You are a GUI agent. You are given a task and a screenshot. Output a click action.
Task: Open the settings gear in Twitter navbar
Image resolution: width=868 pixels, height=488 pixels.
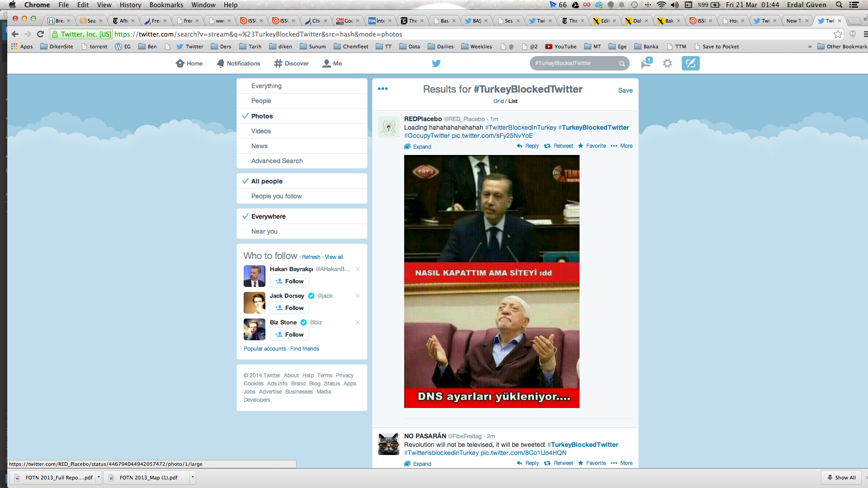click(667, 63)
